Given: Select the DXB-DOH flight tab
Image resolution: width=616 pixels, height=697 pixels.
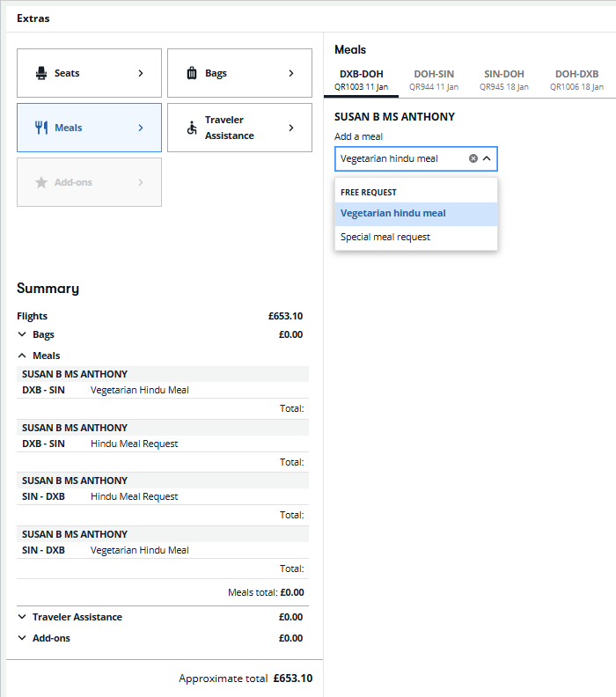Looking at the screenshot, I should point(362,80).
